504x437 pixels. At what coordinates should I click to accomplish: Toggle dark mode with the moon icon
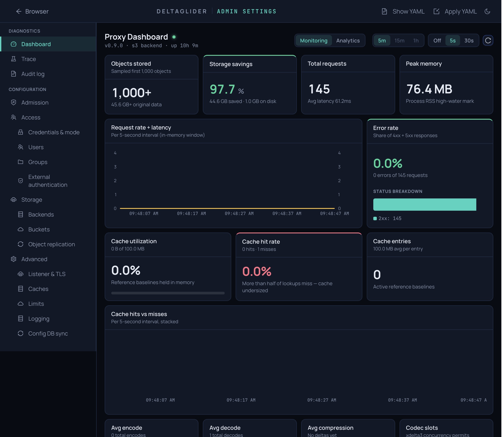pyautogui.click(x=487, y=11)
